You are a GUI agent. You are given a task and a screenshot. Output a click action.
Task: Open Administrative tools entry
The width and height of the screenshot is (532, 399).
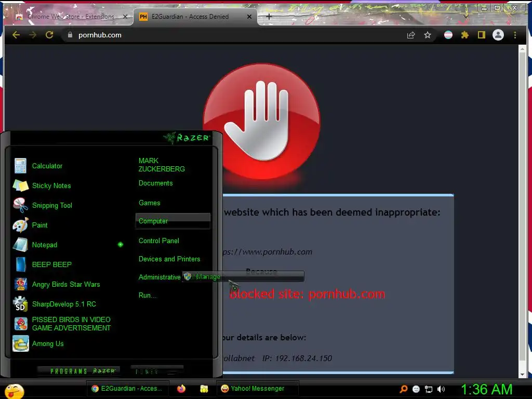pyautogui.click(x=159, y=277)
